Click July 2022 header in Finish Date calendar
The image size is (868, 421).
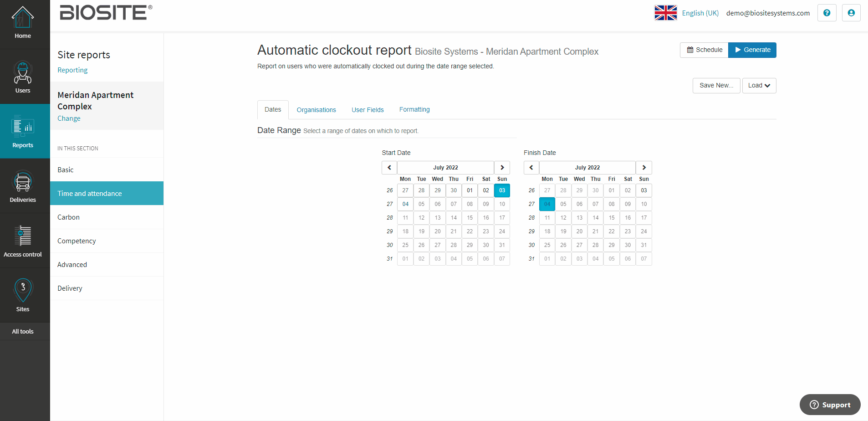[587, 168]
